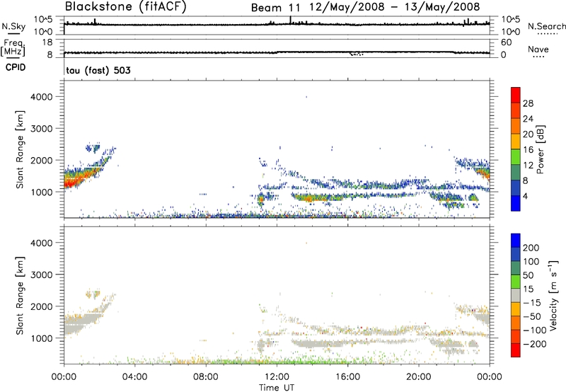
Task: Select the 'Freq. [MHz]' axis label
Action: click(x=13, y=47)
